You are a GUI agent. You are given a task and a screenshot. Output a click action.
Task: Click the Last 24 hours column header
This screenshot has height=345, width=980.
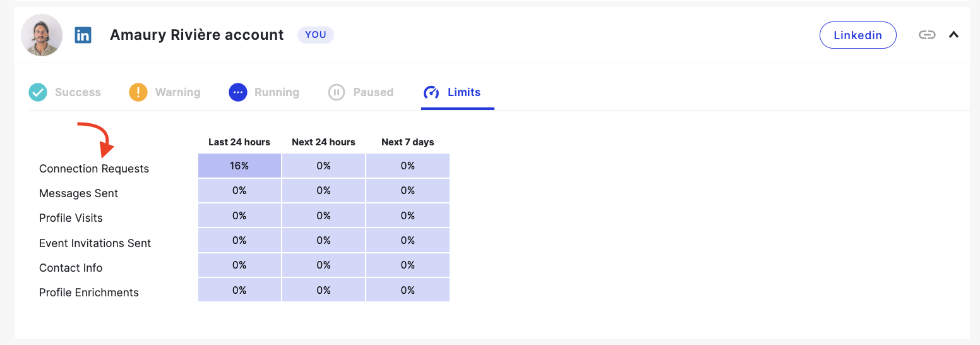tap(239, 142)
